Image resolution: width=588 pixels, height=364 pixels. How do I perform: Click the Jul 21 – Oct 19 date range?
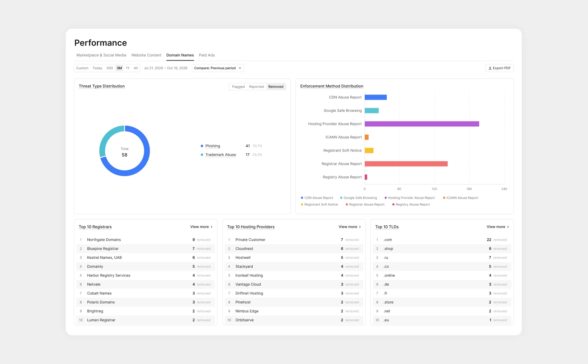coord(166,68)
